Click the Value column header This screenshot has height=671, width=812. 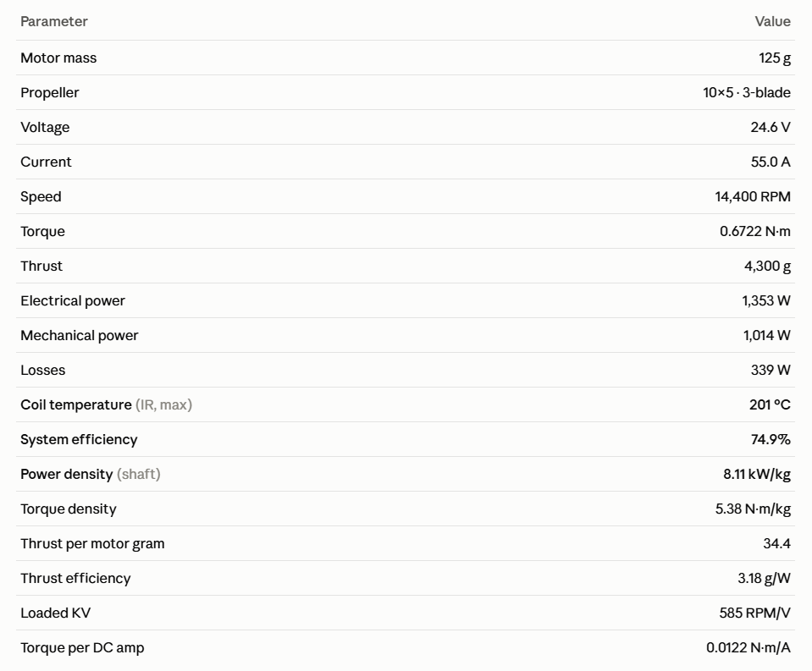click(772, 22)
